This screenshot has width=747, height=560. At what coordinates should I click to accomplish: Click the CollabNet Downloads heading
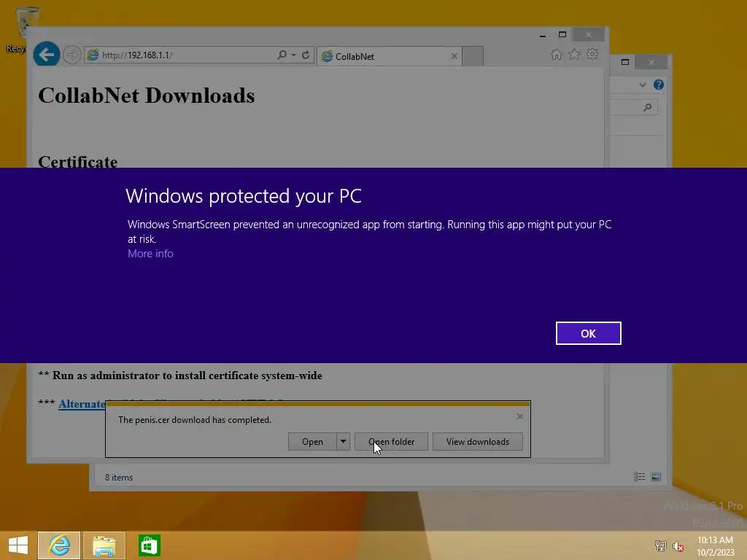(146, 96)
